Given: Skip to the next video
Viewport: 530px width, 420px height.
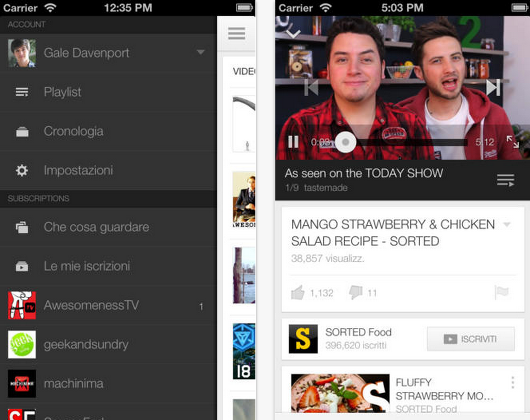Looking at the screenshot, I should pyautogui.click(x=493, y=87).
